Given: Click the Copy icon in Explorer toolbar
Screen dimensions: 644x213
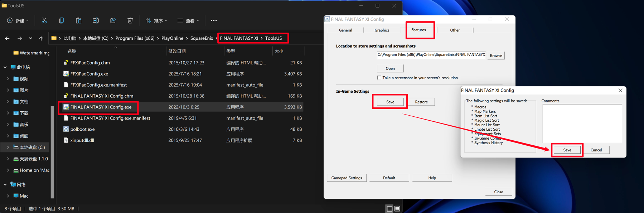Looking at the screenshot, I should 61,21.
